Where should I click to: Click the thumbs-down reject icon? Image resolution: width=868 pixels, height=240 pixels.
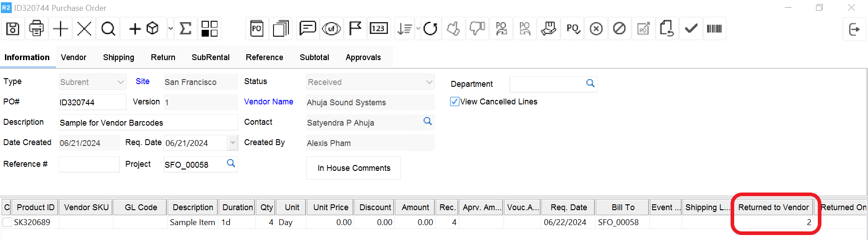(x=477, y=29)
